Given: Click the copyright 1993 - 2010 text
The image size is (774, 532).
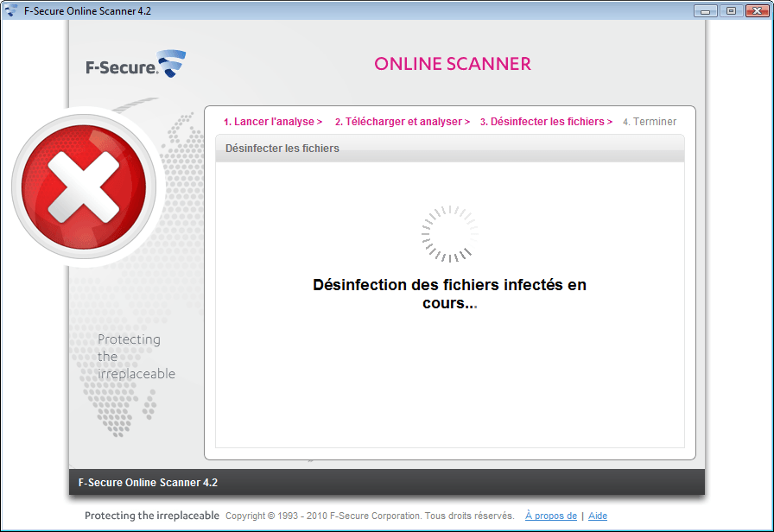Looking at the screenshot, I should (370, 516).
